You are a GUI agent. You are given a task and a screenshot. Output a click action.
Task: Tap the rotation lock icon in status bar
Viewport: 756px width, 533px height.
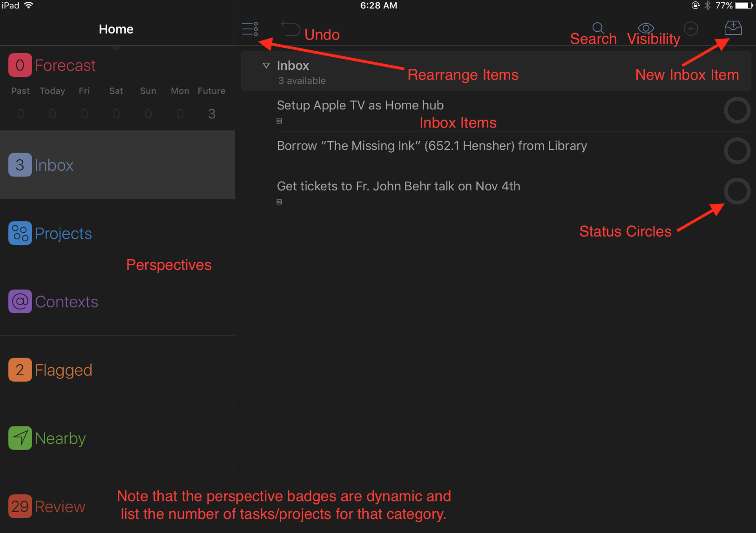point(695,6)
